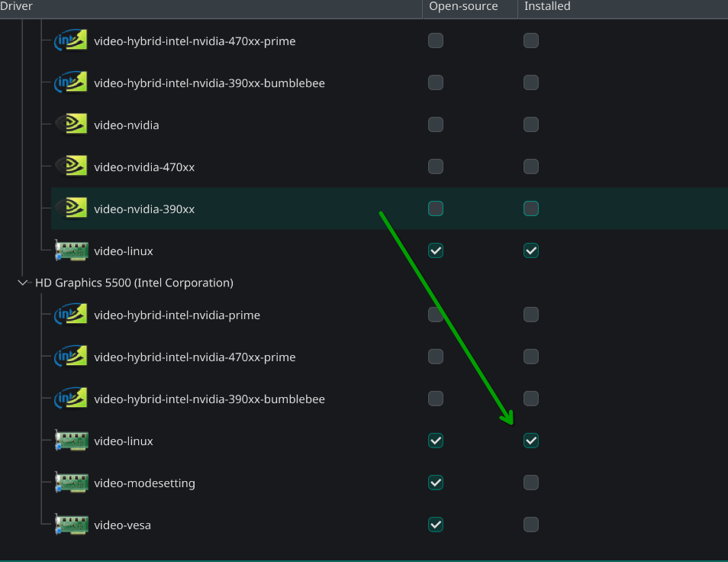
Task: Toggle the Open-source checkbox for video-nvidia
Action: click(x=436, y=124)
